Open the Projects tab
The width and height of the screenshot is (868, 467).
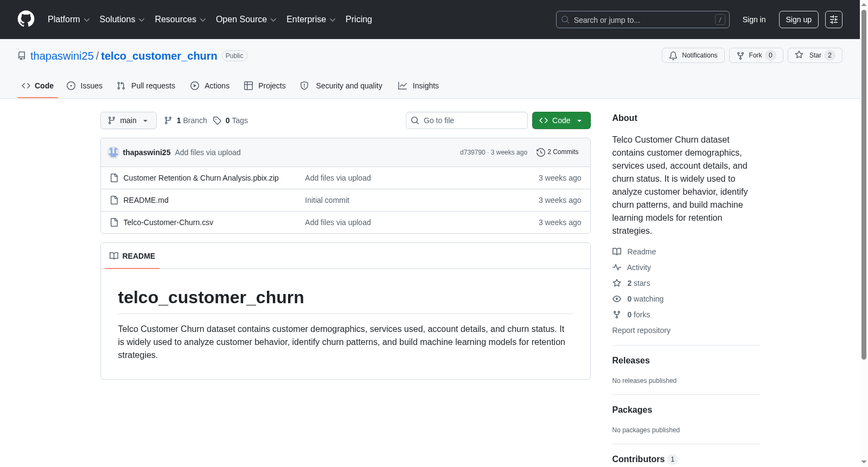pos(265,86)
